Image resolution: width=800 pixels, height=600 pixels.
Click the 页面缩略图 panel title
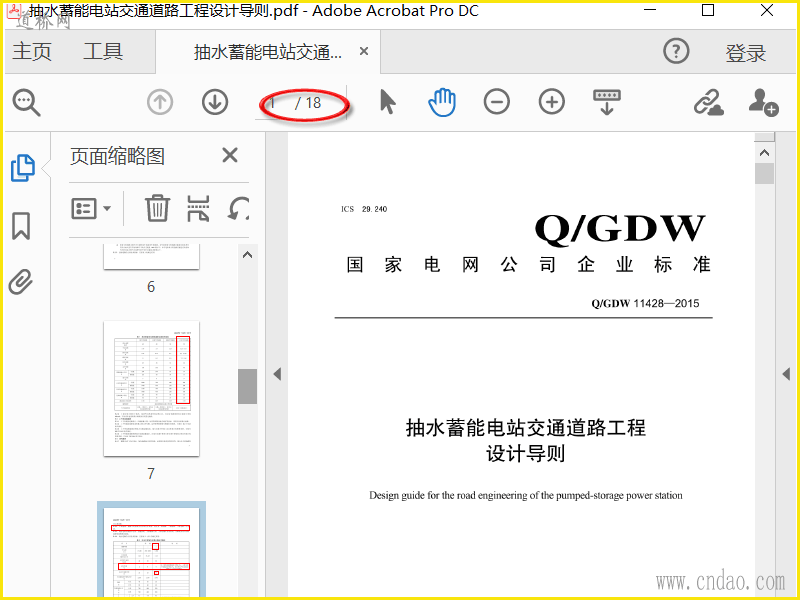[x=117, y=156]
